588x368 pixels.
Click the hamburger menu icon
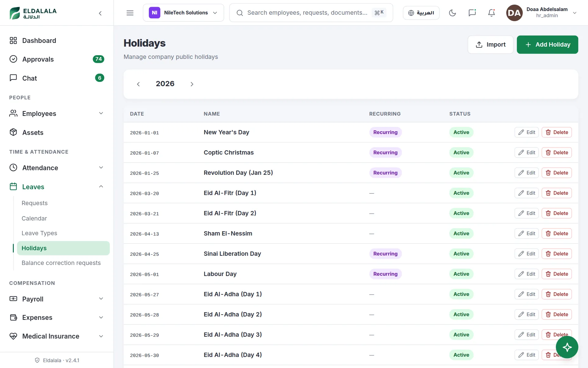coord(130,13)
